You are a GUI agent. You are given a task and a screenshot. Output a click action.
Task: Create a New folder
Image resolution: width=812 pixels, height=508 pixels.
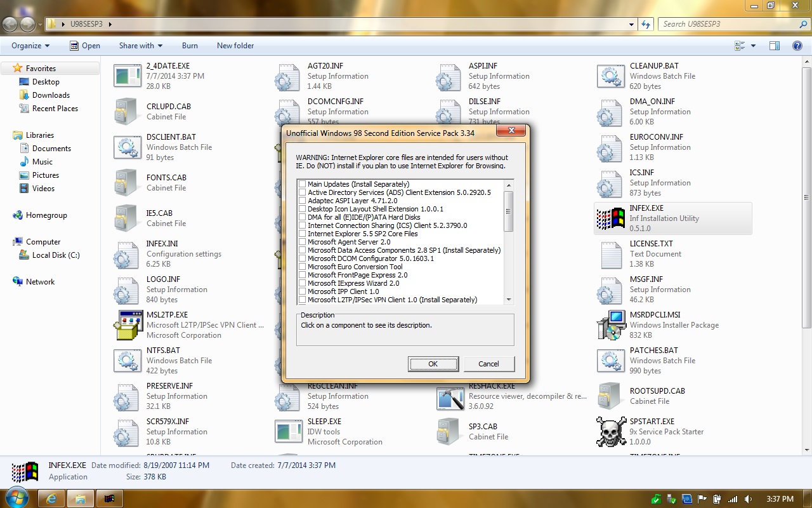coord(235,46)
